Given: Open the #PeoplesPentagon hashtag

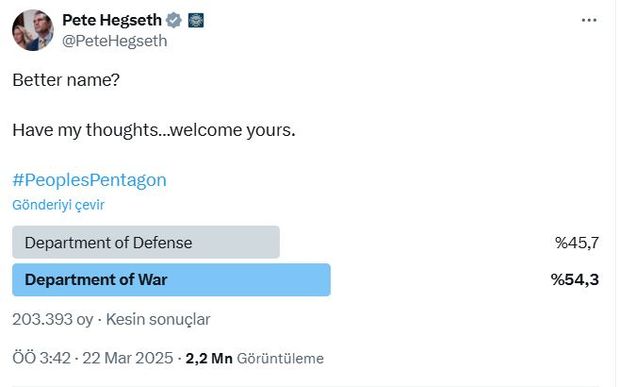Looking at the screenshot, I should coord(90,180).
